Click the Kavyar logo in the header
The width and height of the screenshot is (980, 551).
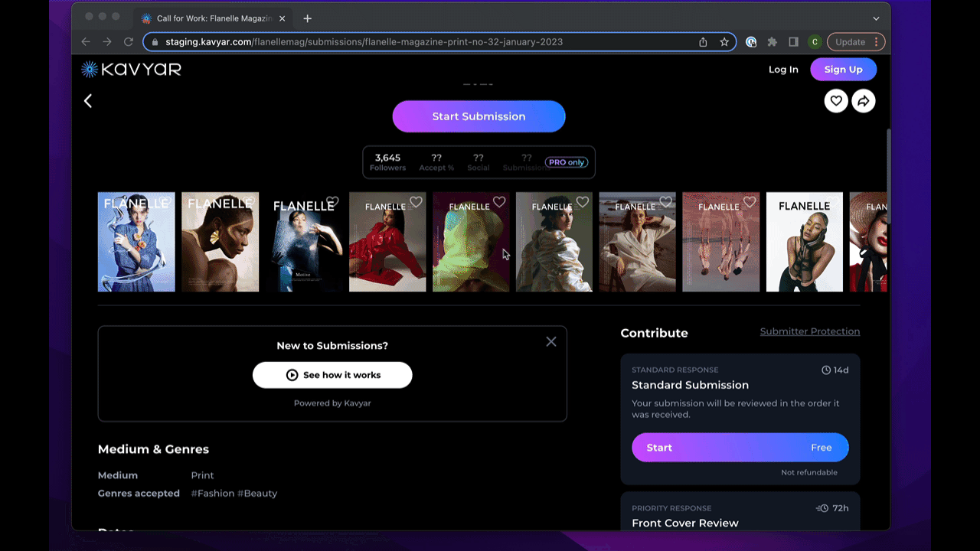click(131, 70)
